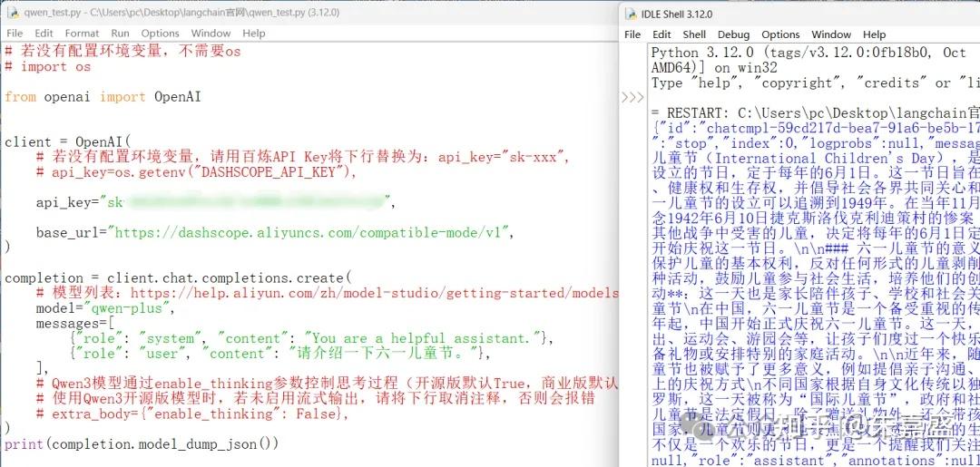Click the '= RESTART:' line in shell
Image resolution: width=980 pixels, height=467 pixels.
point(815,113)
